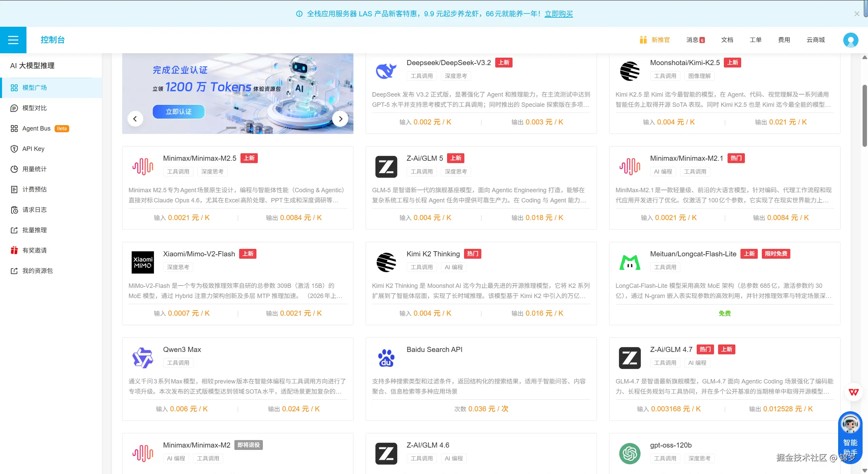This screenshot has width=868, height=474.
Task: Click the 模型对比 chat icon
Action: 14,108
